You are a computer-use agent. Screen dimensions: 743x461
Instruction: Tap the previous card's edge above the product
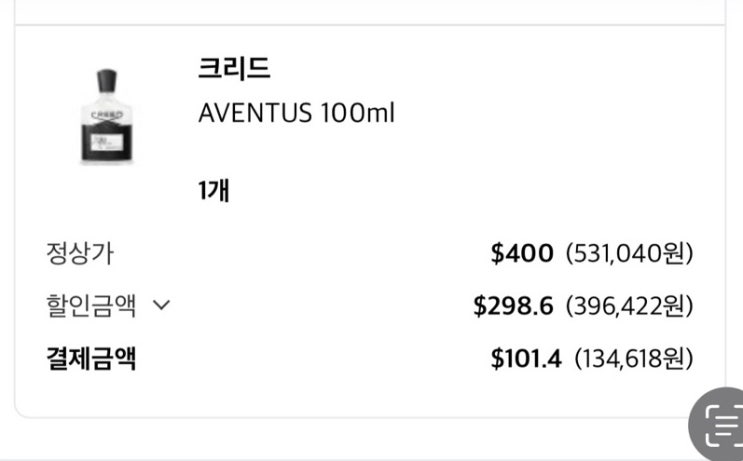click(x=370, y=10)
